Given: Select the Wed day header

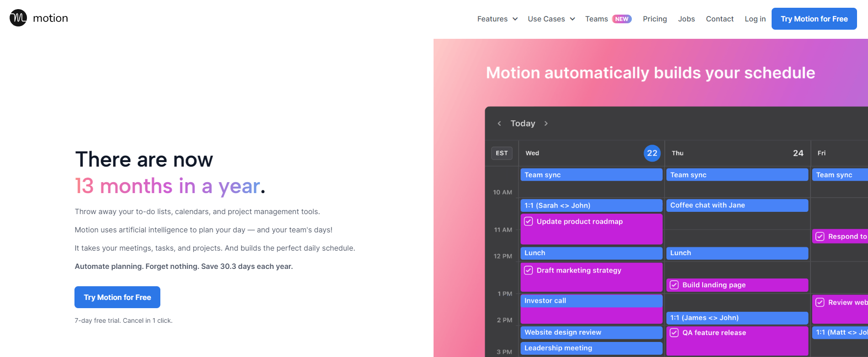Looking at the screenshot, I should [x=532, y=153].
